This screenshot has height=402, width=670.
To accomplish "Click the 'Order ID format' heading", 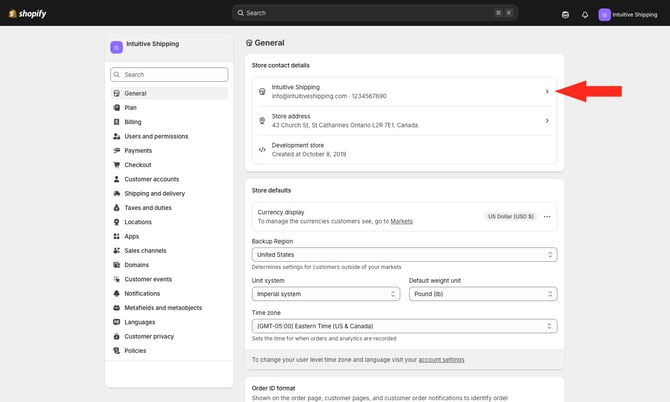I will coord(273,388).
